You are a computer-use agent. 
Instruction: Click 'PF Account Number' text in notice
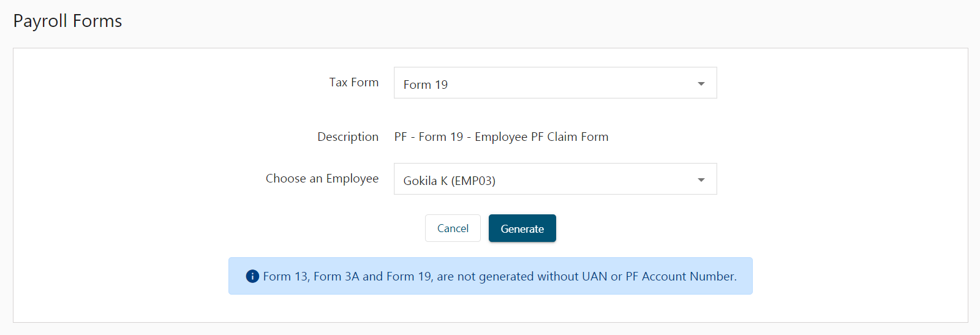[x=680, y=276]
